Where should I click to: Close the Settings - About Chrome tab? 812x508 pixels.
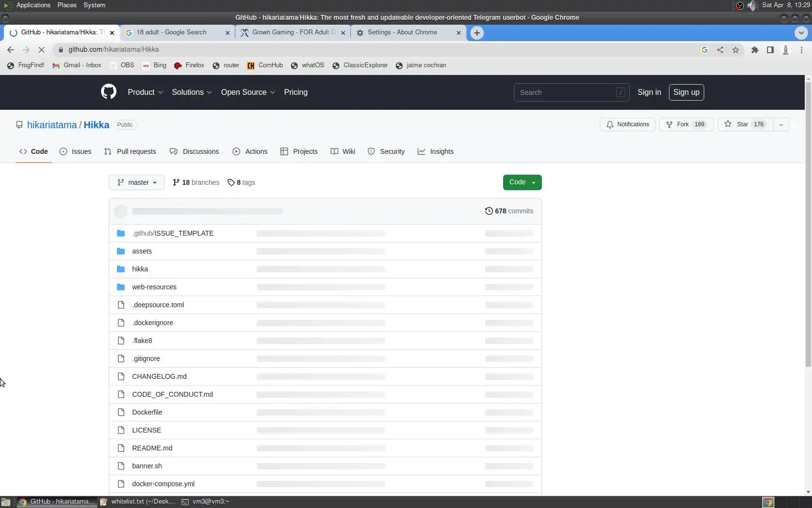pos(459,33)
